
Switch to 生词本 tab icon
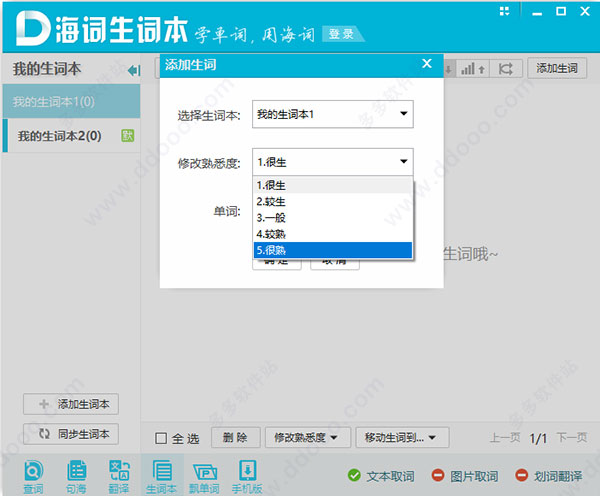coord(162,476)
